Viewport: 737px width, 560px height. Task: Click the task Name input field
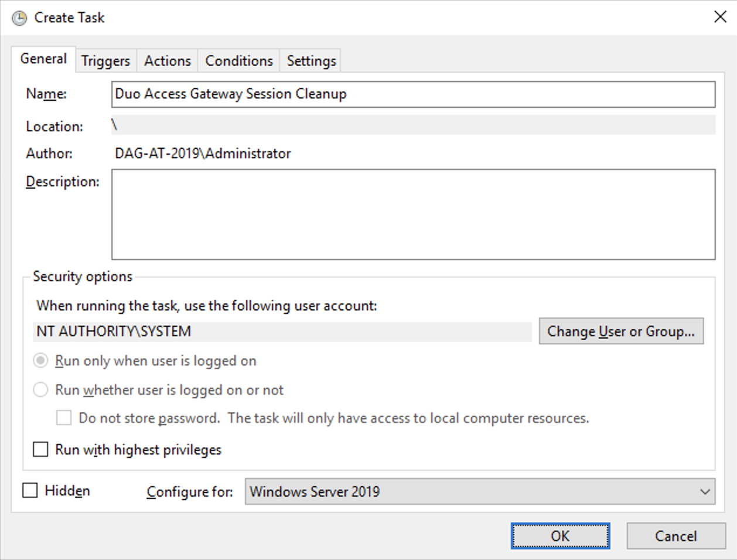coord(413,94)
